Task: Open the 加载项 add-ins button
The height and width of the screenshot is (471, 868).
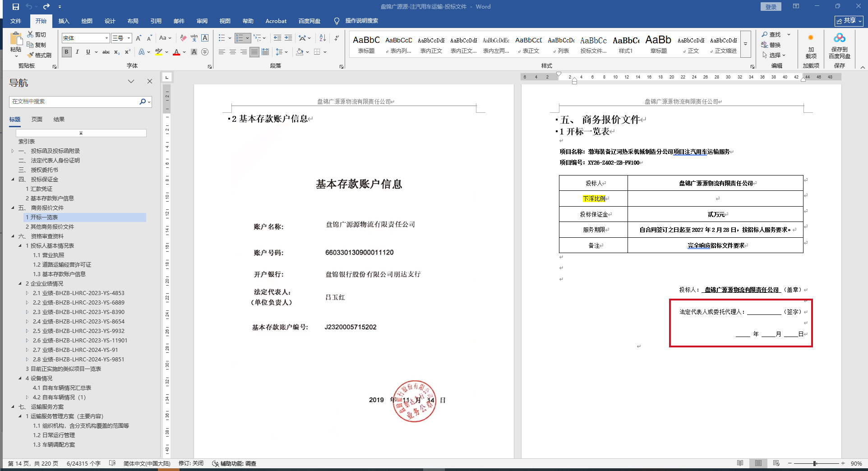Action: [811, 46]
